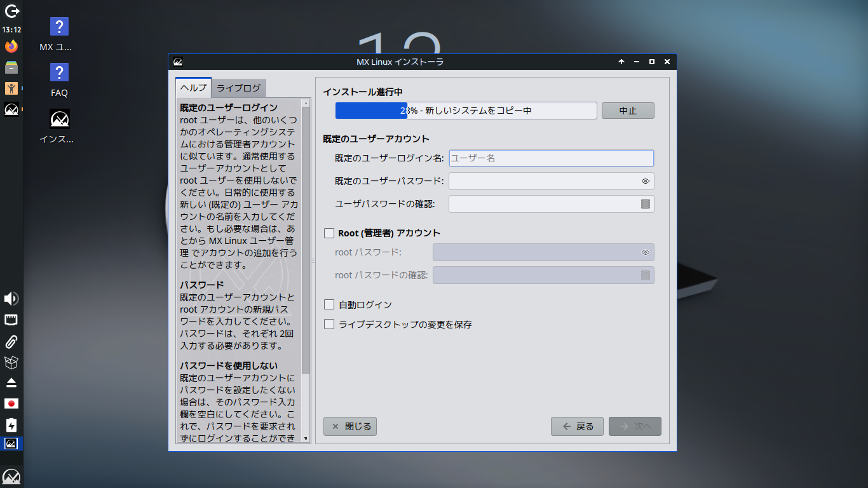Tick ライブデスクトップの変更を保存 checkbox
868x488 pixels.
click(x=329, y=324)
